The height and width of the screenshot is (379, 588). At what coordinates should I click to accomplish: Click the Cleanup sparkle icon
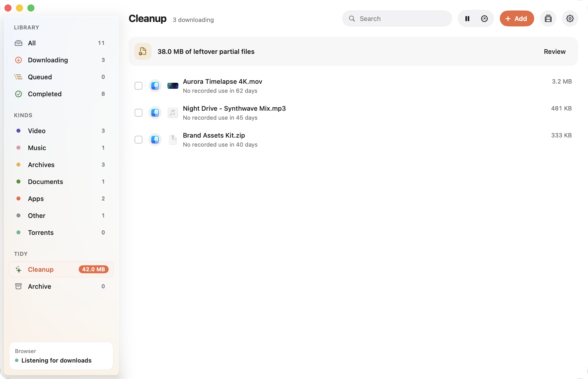pos(18,270)
